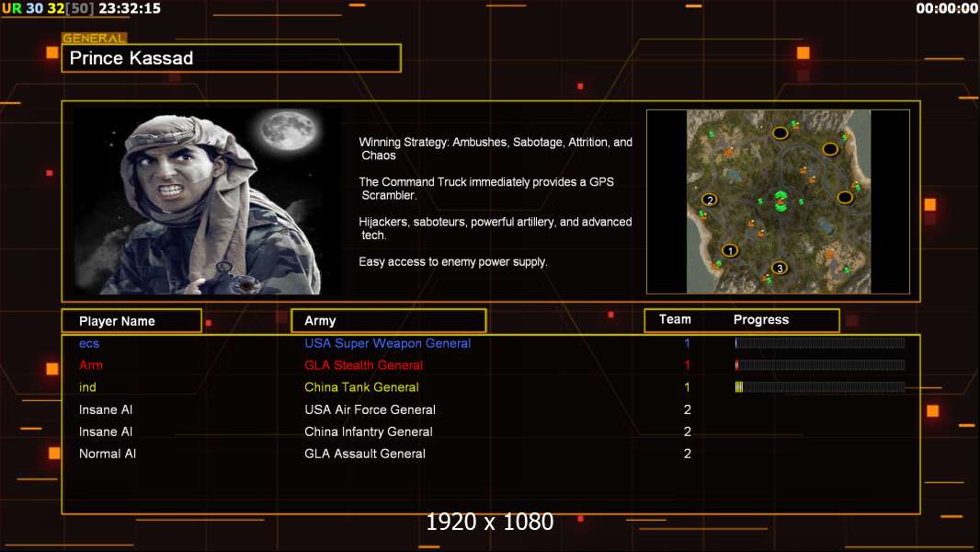Click the Winning Strategy description text

point(496,149)
